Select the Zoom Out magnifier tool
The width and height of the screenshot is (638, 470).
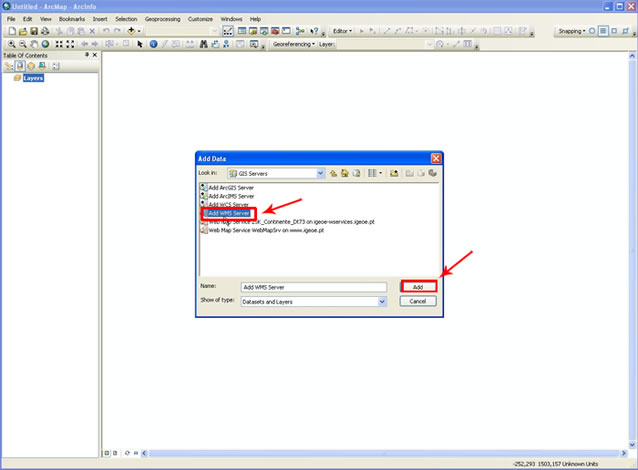23,44
